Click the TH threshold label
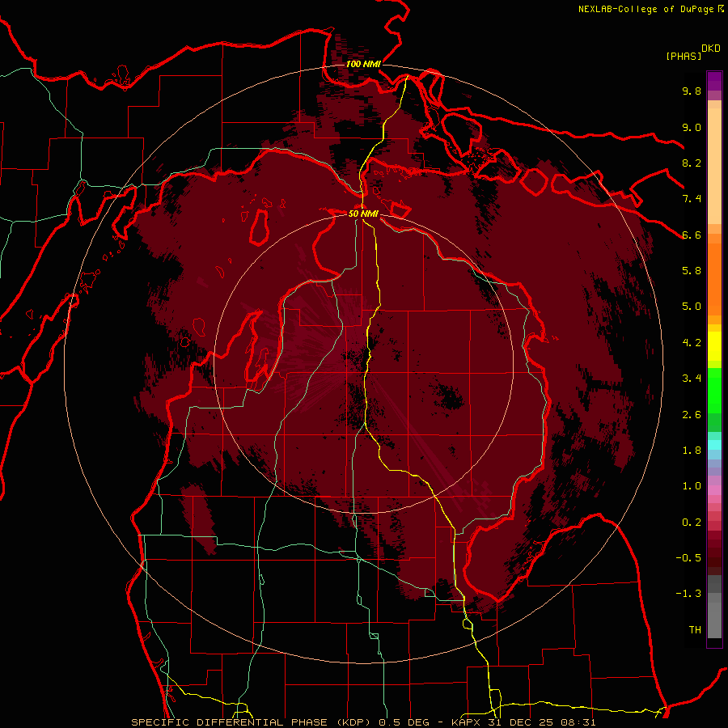The image size is (728, 728). 695,630
